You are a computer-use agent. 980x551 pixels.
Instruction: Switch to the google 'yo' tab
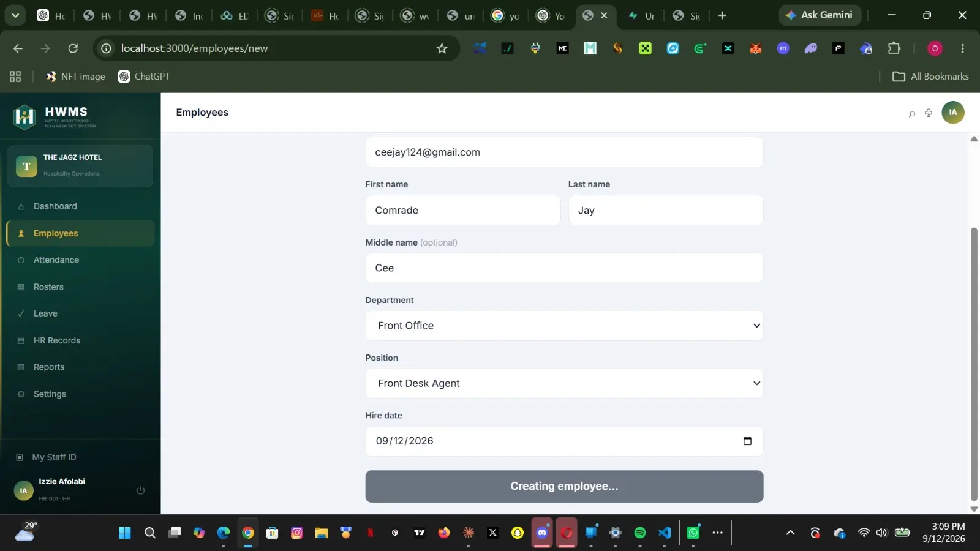506,16
